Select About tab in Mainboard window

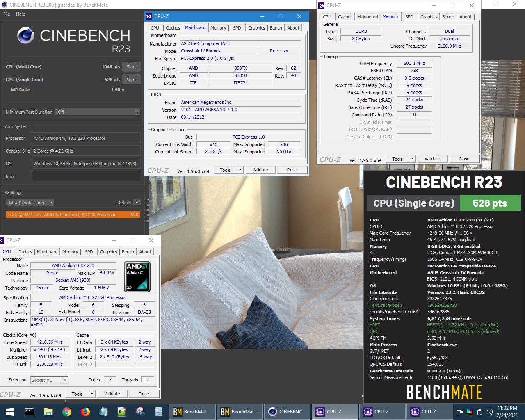293,28
